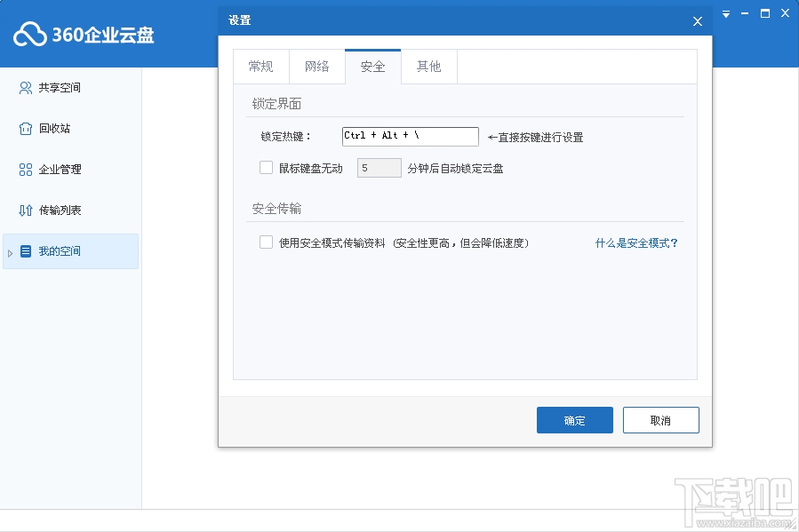Image resolution: width=799 pixels, height=532 pixels.
Task: Click the 锁定热键 hotkey input field
Action: (409, 136)
